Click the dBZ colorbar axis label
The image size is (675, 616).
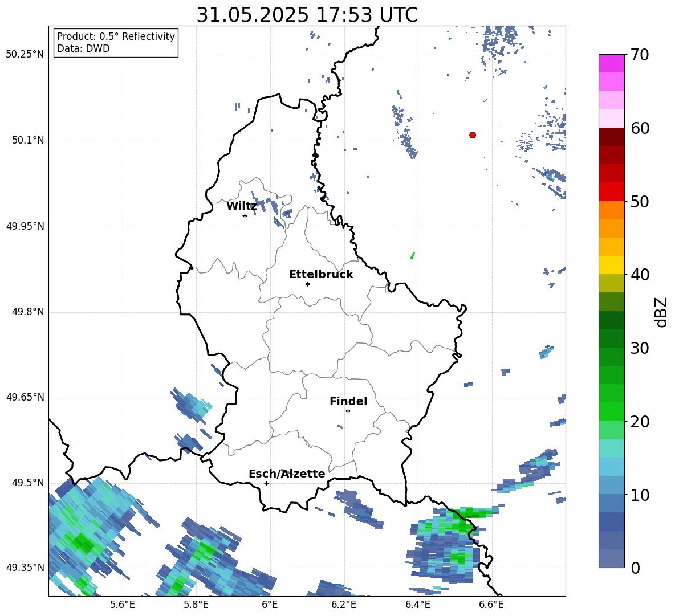(660, 312)
